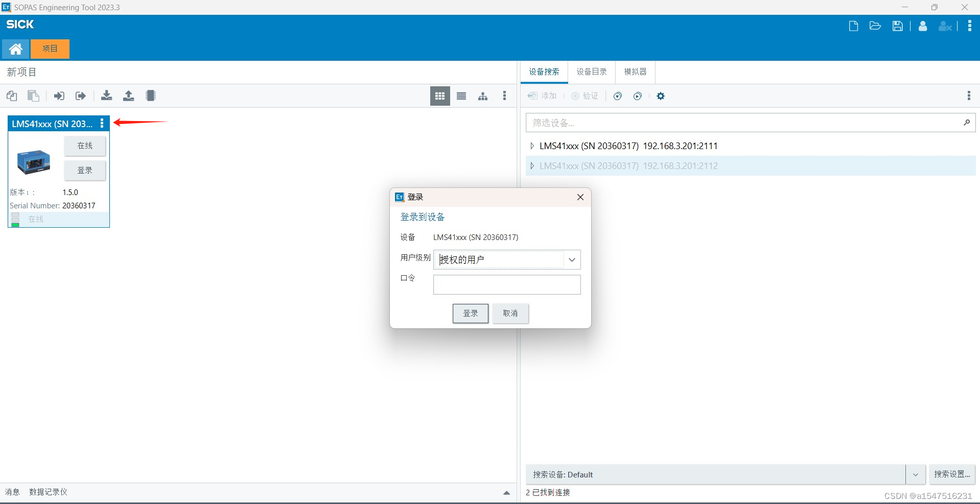Open project via the folder icon
This screenshot has height=504, width=980.
875,26
